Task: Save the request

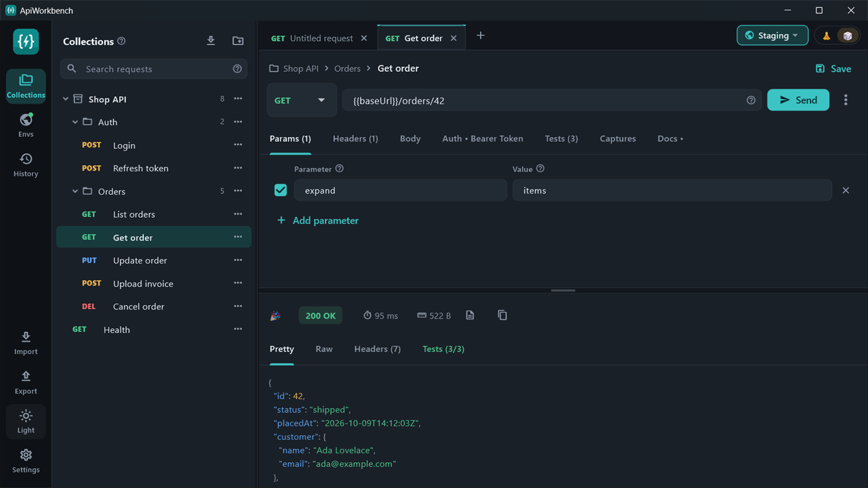Action: 833,69
